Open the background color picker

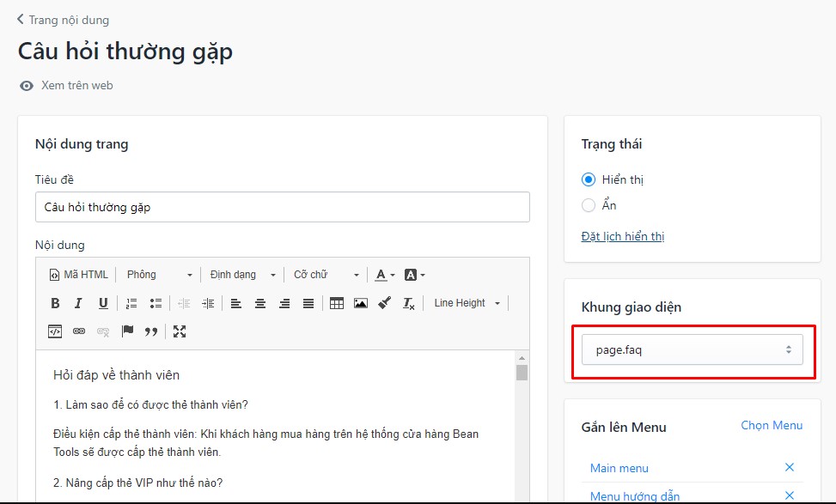click(x=415, y=275)
